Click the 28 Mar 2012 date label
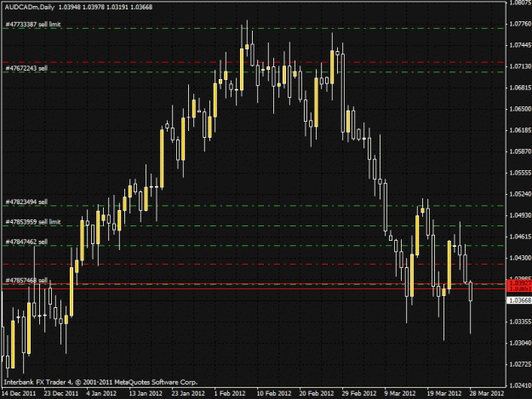Image resolution: width=532 pixels, height=399 pixels. point(487,393)
